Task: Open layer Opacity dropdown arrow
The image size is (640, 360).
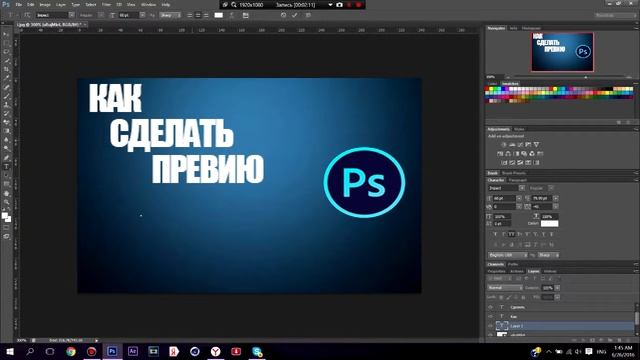Action: [558, 288]
